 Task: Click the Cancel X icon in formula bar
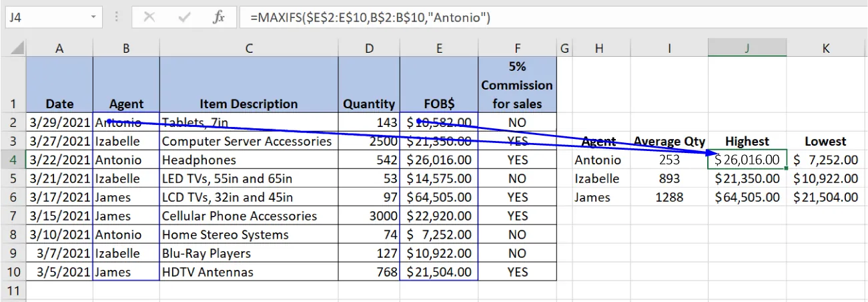click(149, 18)
